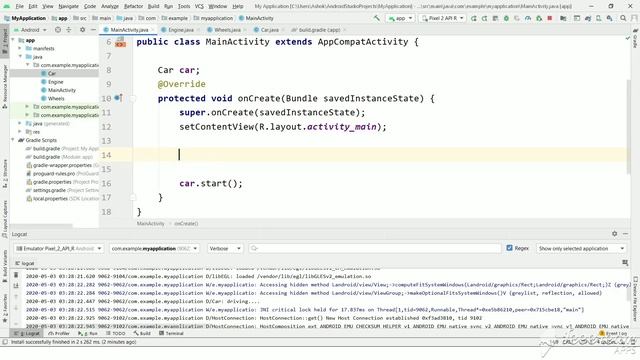Open the Verbose log level dropdown
Screen dimensions: 640x360
pyautogui.click(x=224, y=248)
